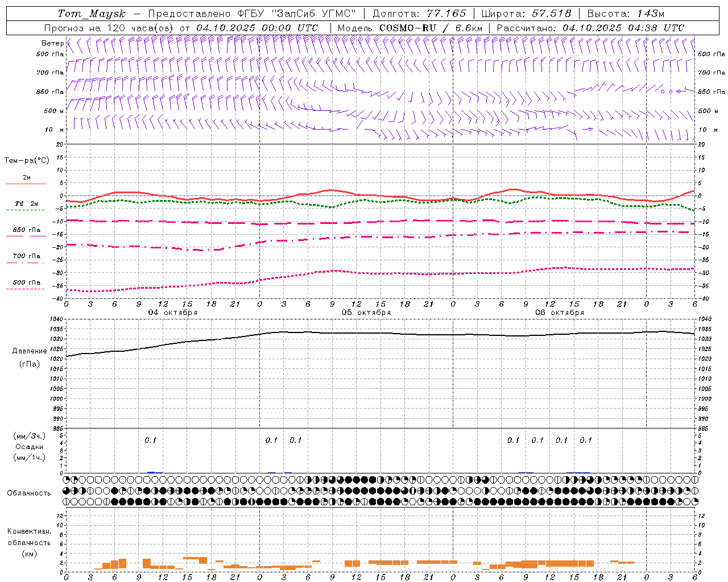
Task: Click the 2м temperature legend entry
Action: pyautogui.click(x=27, y=178)
